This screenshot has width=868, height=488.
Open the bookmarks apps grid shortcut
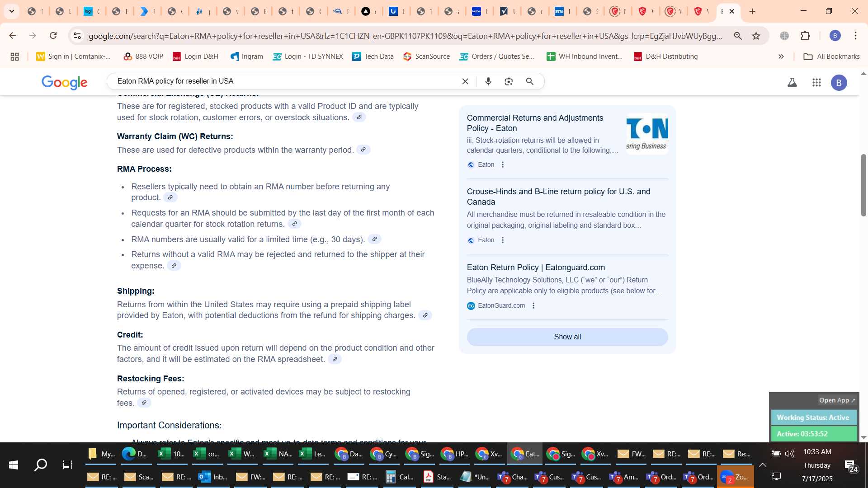click(14, 56)
